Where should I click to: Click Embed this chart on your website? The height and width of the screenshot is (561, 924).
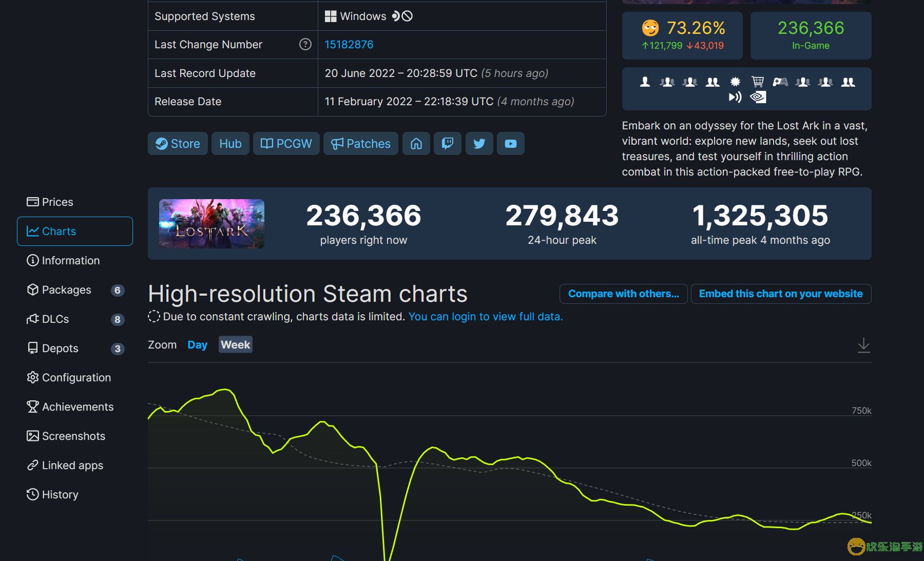click(781, 294)
